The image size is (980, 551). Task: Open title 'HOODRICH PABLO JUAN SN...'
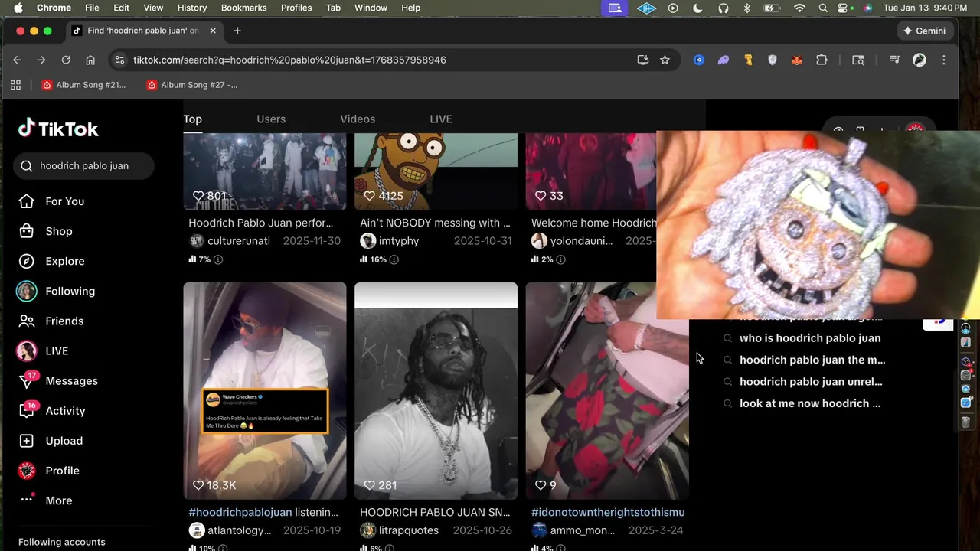(x=435, y=512)
